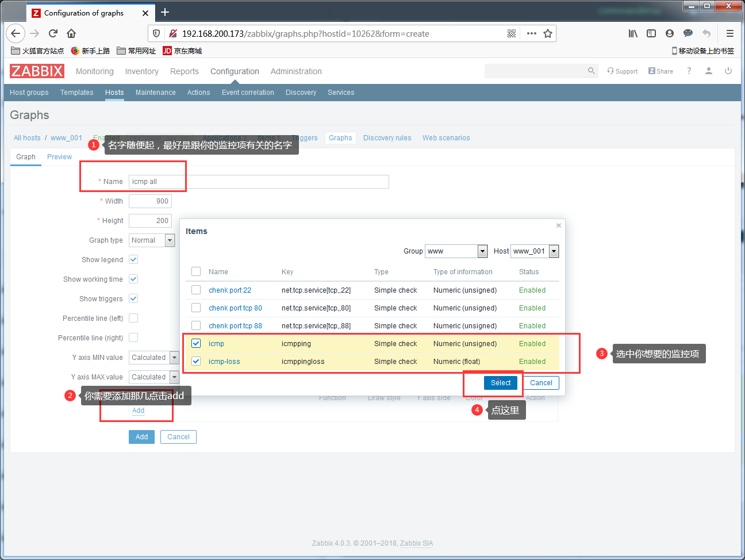Open the chenk port tcp 88 link
Screen dimensions: 745x560
[x=235, y=325]
